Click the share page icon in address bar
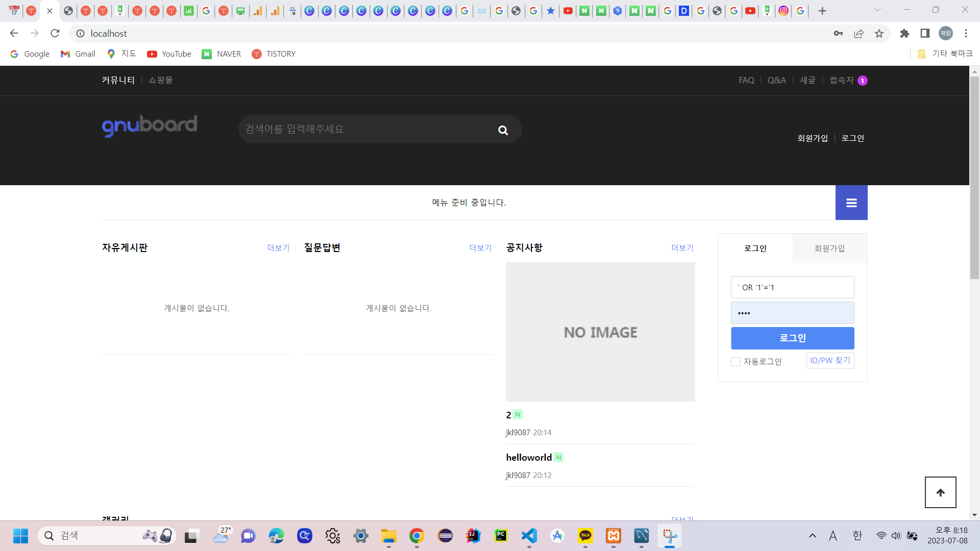Image resolution: width=980 pixels, height=551 pixels. click(x=859, y=34)
